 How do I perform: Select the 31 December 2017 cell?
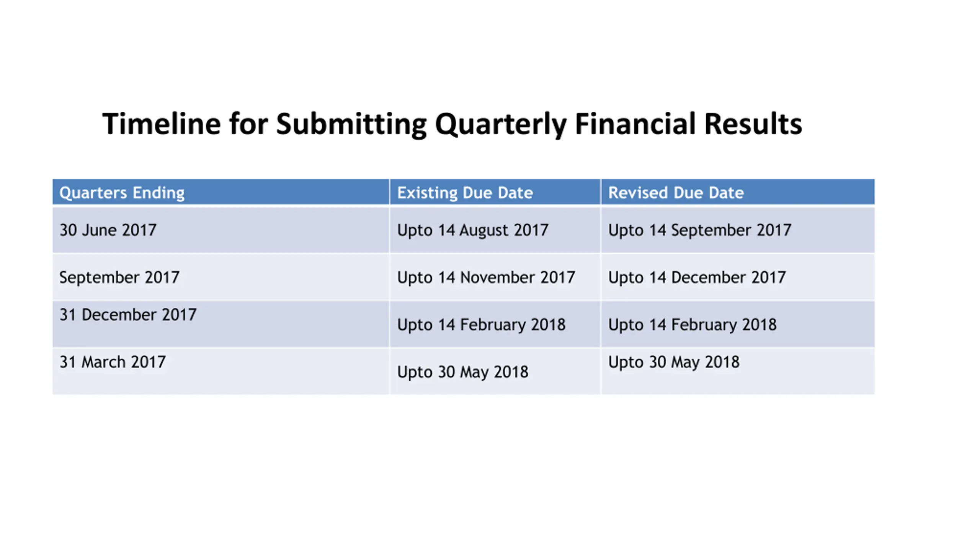point(221,324)
